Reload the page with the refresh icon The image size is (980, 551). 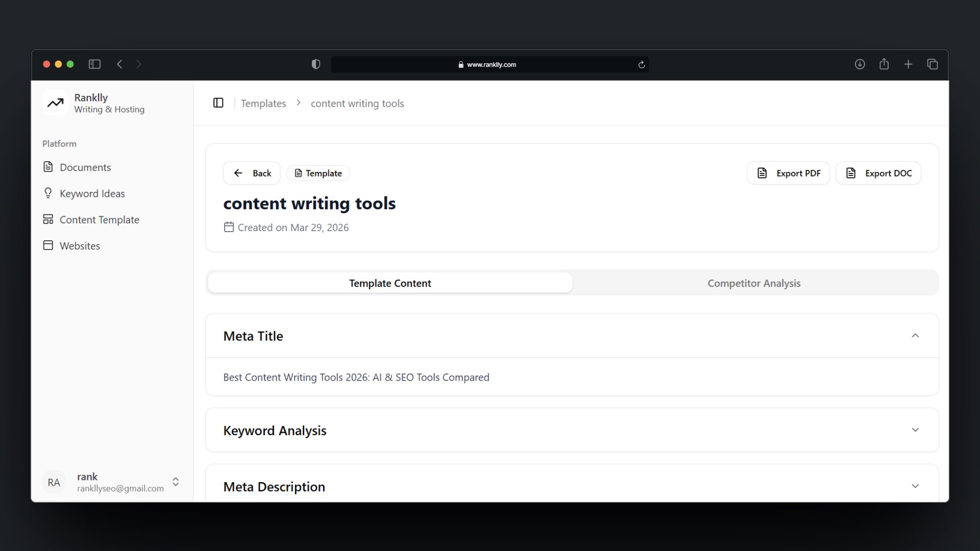tap(642, 65)
